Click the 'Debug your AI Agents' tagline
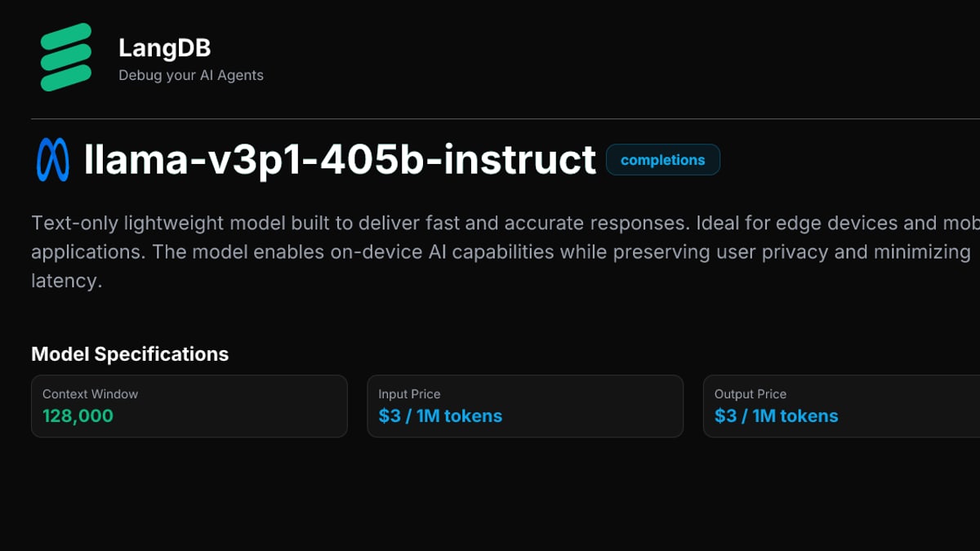The image size is (980, 551). [191, 75]
